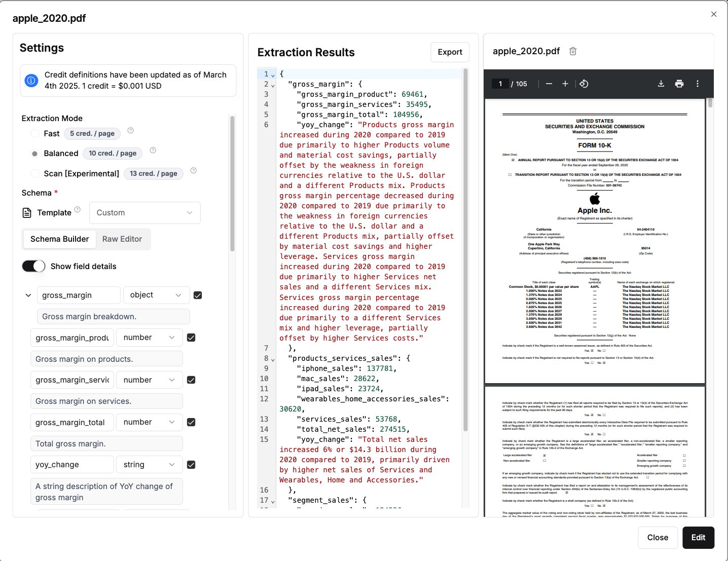Edit 'Gross margin on services.' description
728x561 pixels.
(x=106, y=401)
